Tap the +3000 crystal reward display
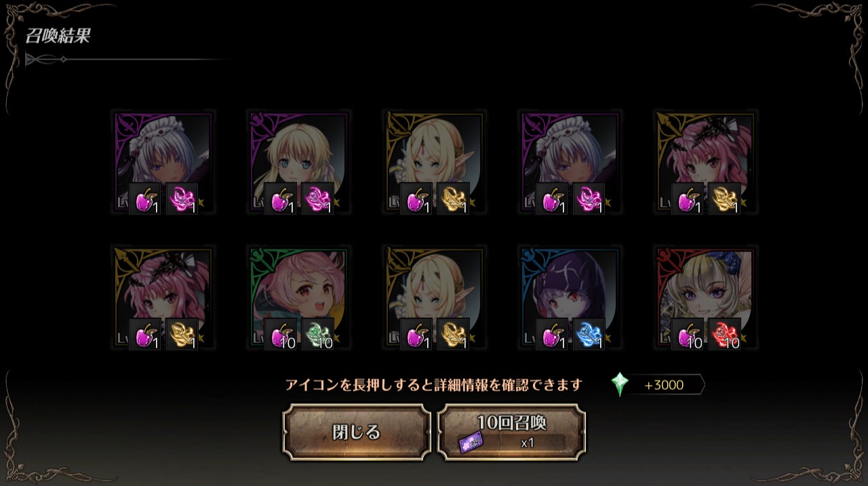The image size is (868, 486). coord(658,385)
